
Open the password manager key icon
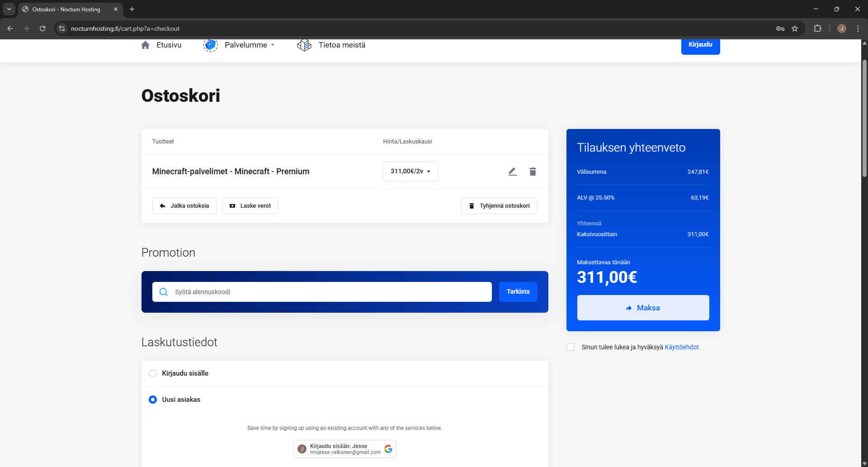[x=780, y=29]
